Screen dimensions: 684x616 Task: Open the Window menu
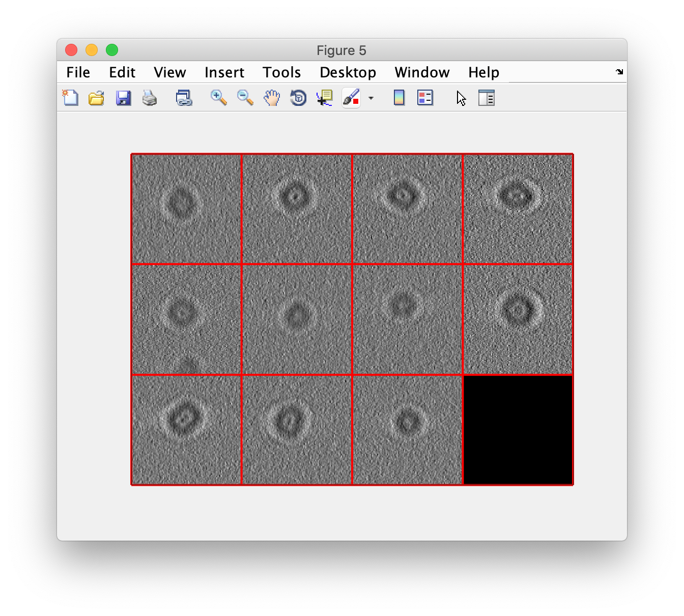tap(422, 72)
